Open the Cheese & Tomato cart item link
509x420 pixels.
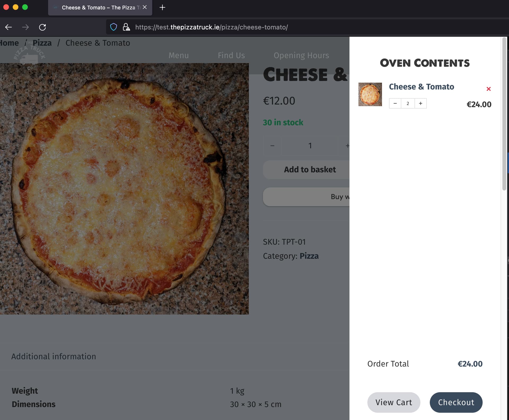tap(422, 87)
